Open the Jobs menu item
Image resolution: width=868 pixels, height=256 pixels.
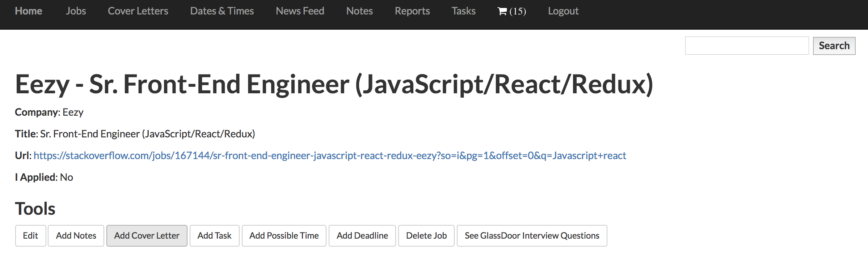76,11
